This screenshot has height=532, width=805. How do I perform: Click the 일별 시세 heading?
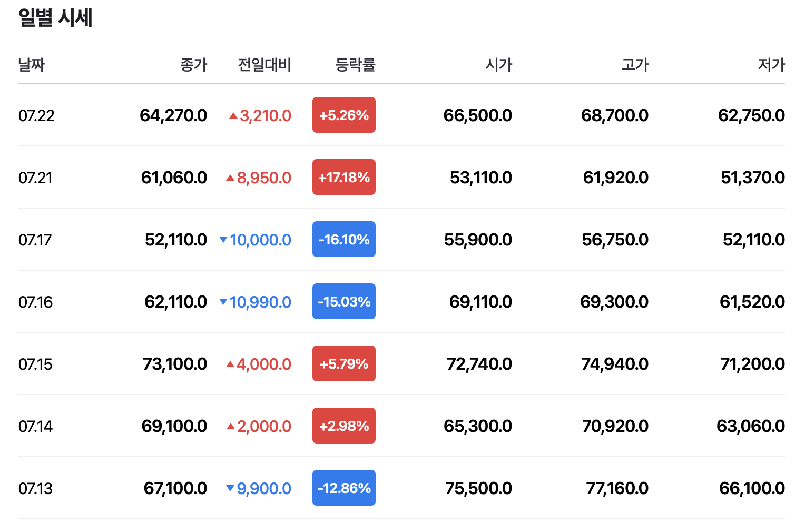coord(55,17)
